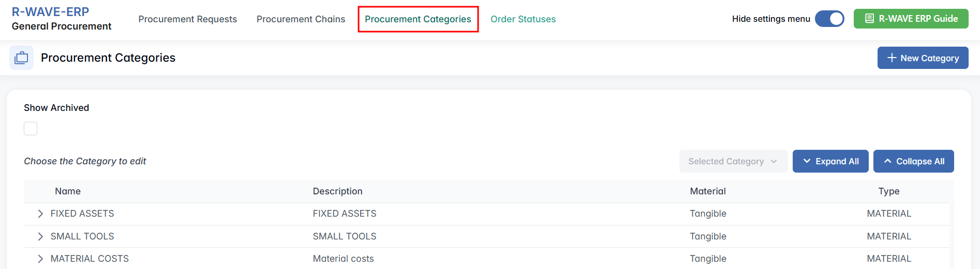
Task: Expand the FIXED ASSETS category row
Action: pos(40,214)
